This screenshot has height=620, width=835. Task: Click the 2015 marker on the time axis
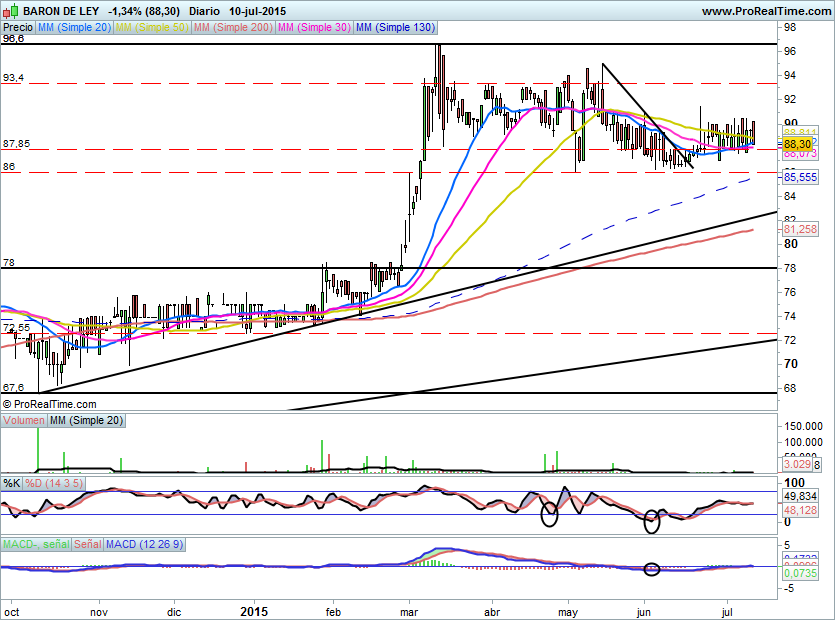coord(255,609)
